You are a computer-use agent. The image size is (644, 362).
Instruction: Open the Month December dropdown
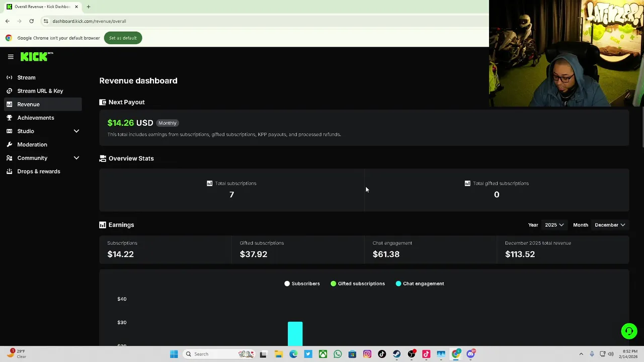point(610,225)
